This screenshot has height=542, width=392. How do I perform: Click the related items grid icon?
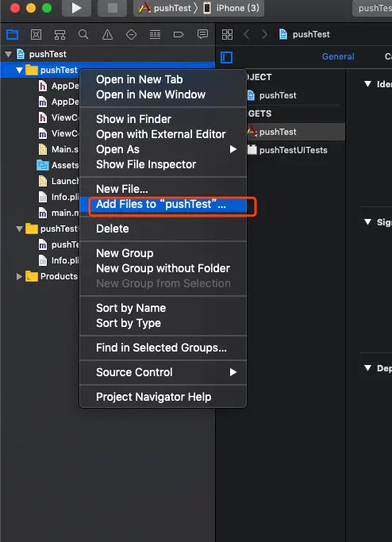(x=227, y=34)
